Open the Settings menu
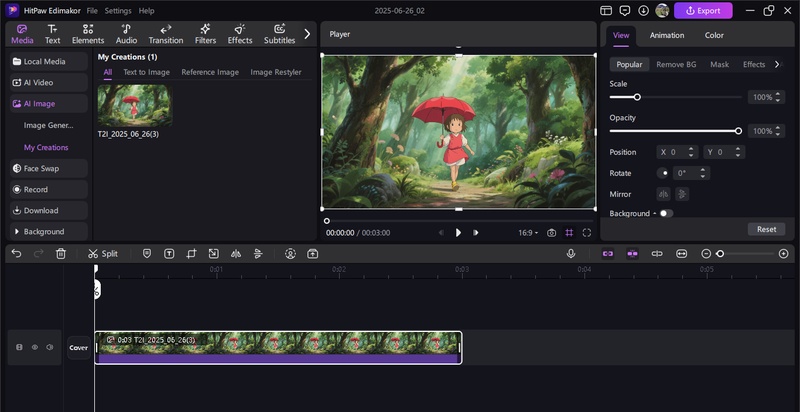 (x=118, y=10)
